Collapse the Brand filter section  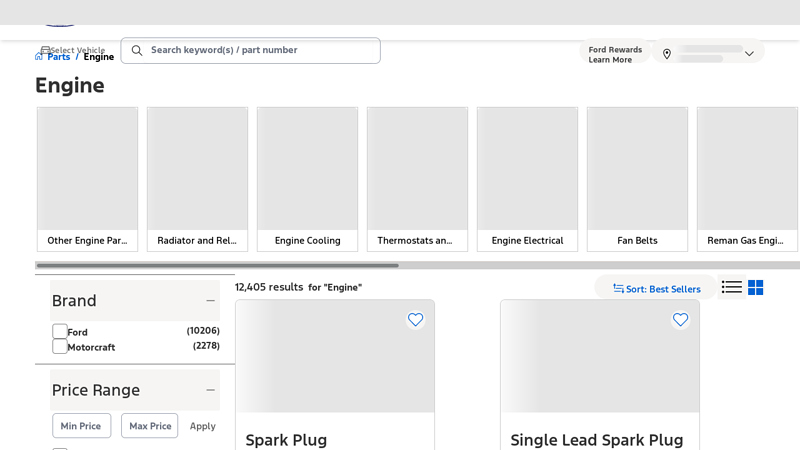210,301
